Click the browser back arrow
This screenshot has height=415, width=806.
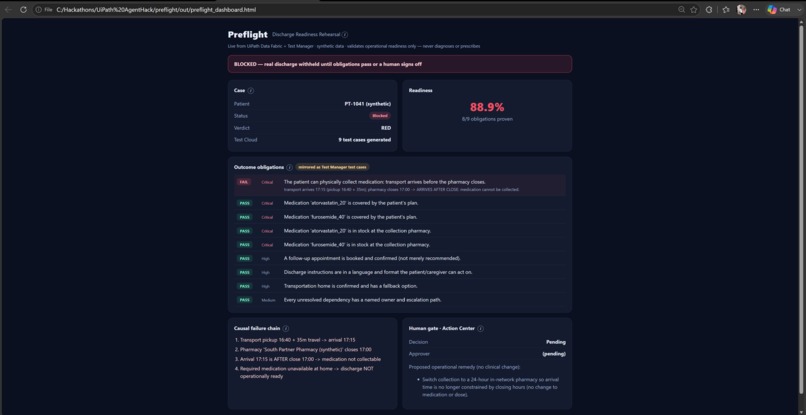[8, 10]
